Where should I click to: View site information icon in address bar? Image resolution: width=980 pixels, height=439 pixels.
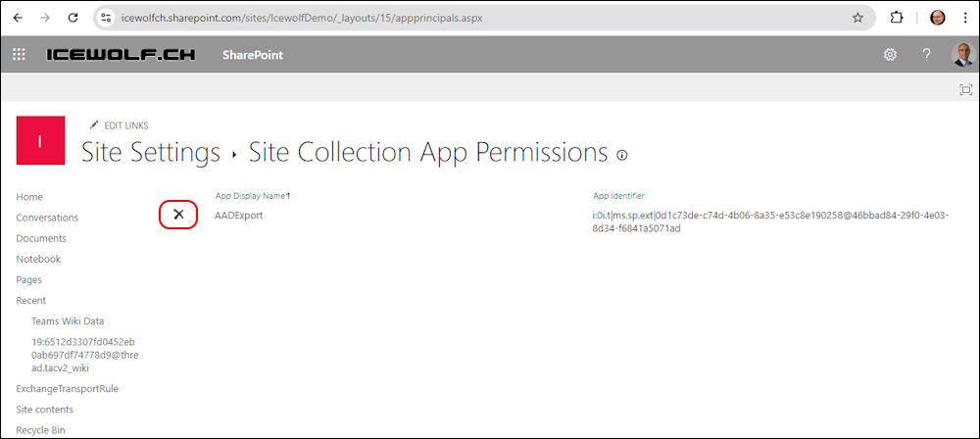(106, 19)
